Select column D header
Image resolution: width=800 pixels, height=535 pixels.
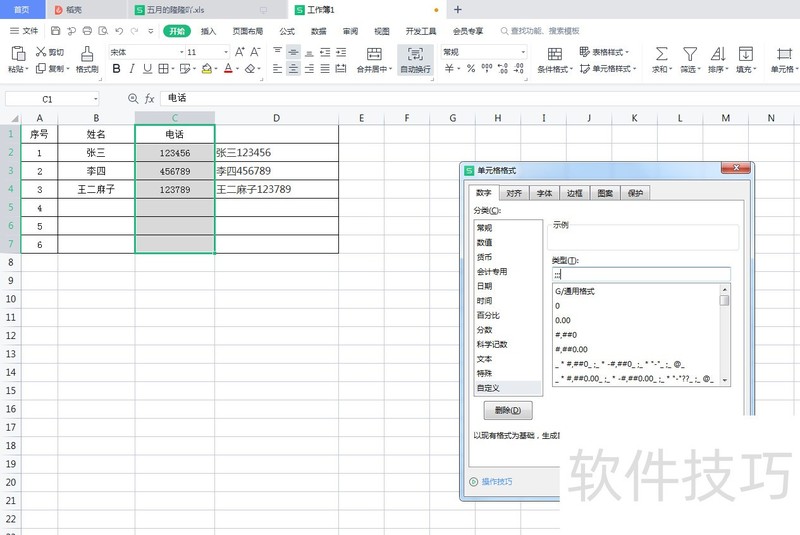277,118
